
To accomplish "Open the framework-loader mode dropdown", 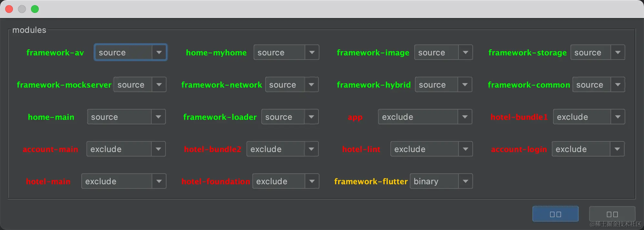I will click(x=290, y=117).
